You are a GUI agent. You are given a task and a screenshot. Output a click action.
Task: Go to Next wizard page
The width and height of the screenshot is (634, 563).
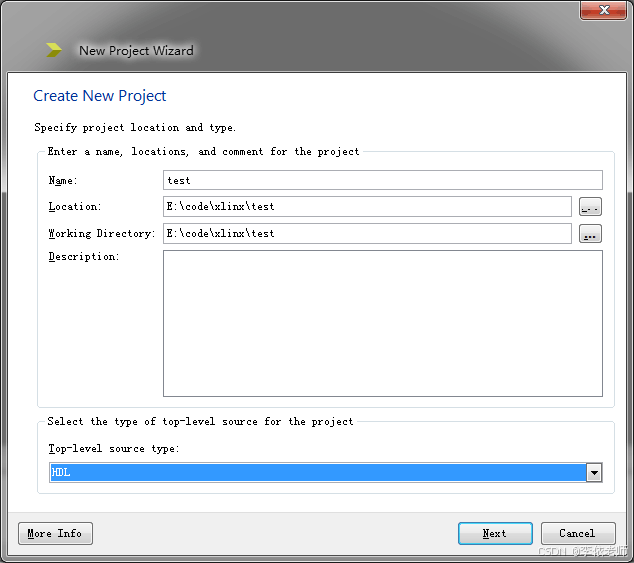click(495, 533)
